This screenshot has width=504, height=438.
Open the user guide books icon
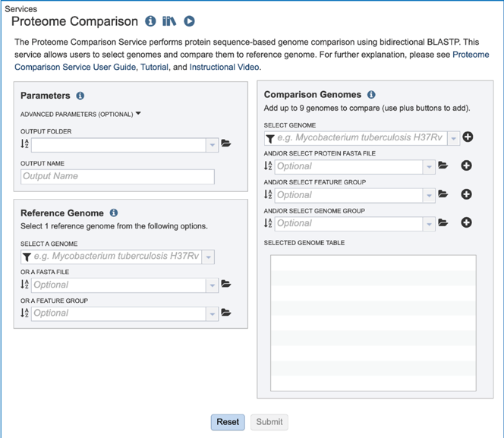pos(169,21)
